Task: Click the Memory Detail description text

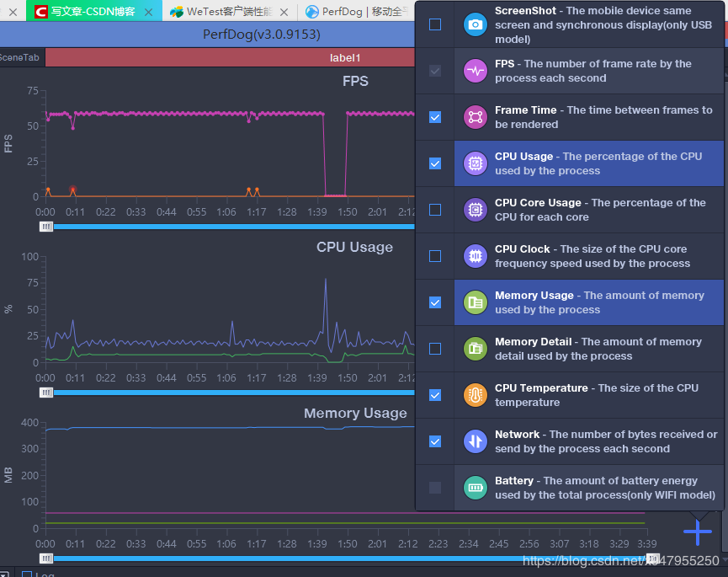Action: (598, 349)
